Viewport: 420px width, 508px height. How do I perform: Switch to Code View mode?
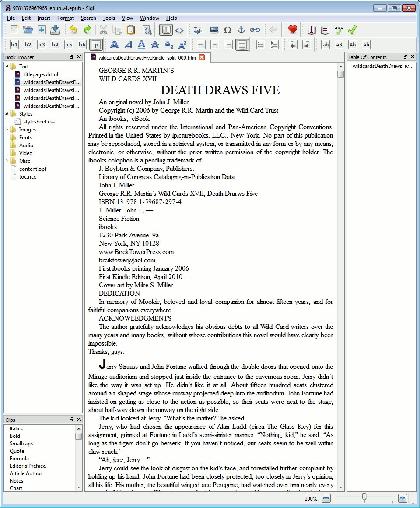tap(179, 30)
